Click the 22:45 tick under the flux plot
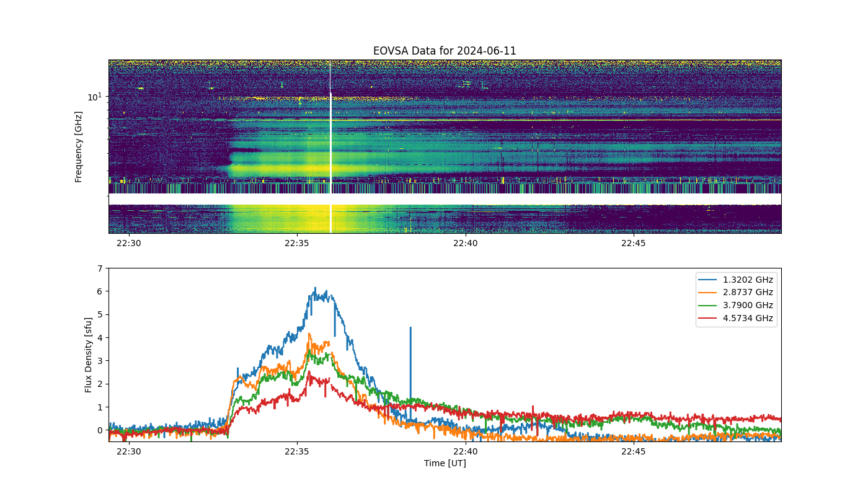Image resolution: width=868 pixels, height=496 pixels. [x=634, y=451]
